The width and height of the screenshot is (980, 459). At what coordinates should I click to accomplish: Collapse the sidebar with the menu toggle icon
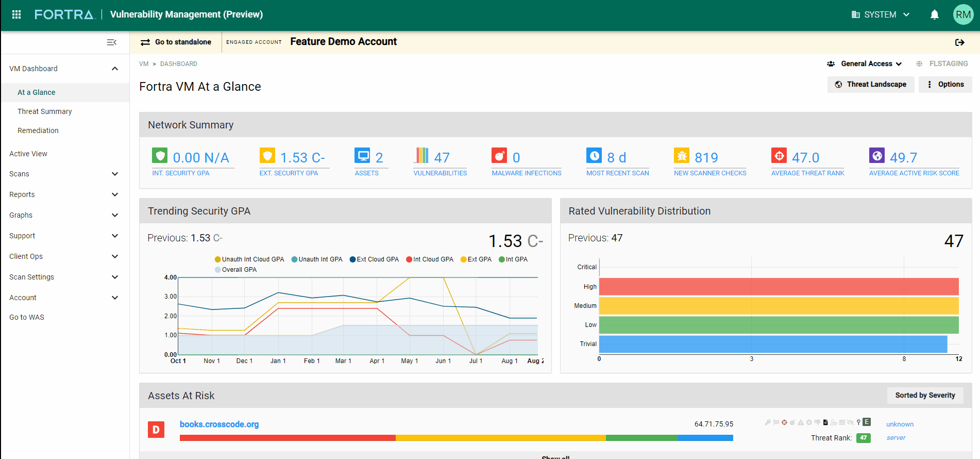[x=111, y=42]
